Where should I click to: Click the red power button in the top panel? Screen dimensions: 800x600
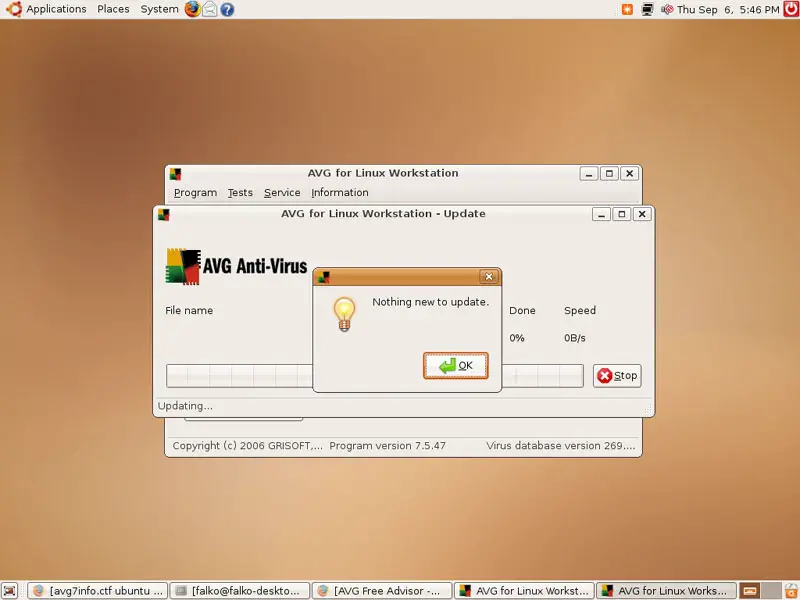[791, 9]
